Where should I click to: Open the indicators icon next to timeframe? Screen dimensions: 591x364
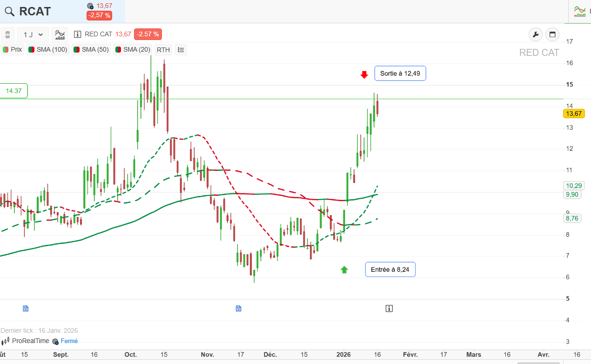[x=60, y=34]
